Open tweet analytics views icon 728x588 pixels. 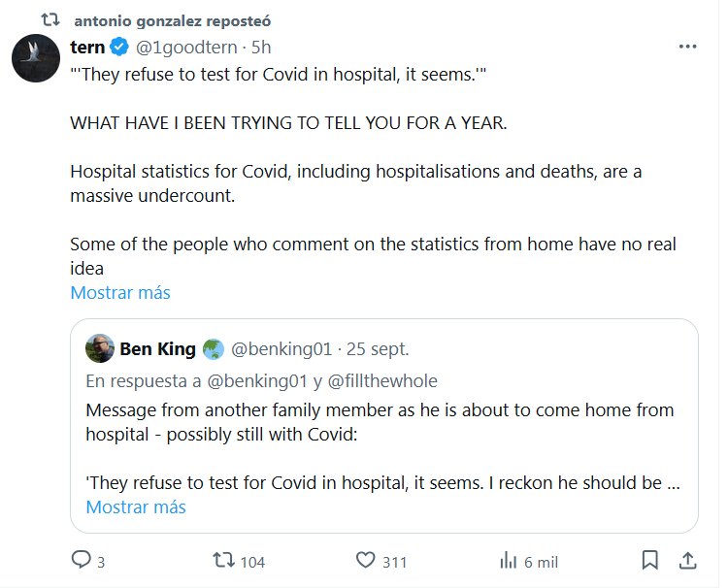coord(508,560)
